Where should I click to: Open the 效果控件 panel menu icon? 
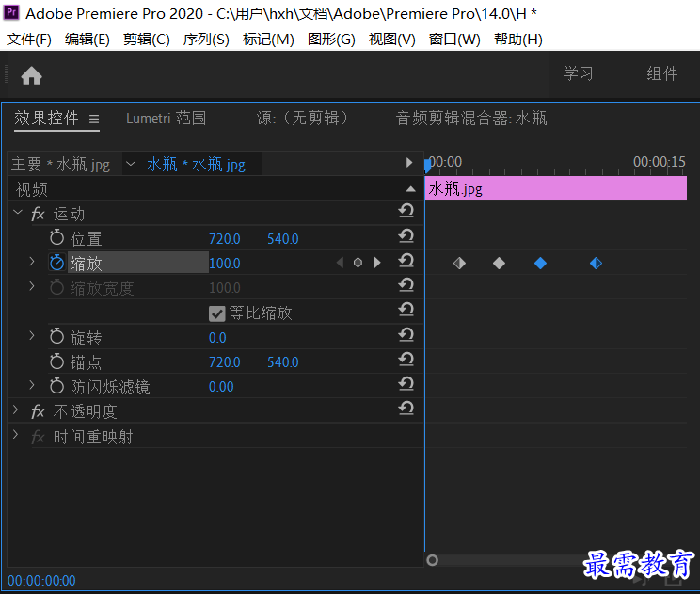click(x=94, y=119)
